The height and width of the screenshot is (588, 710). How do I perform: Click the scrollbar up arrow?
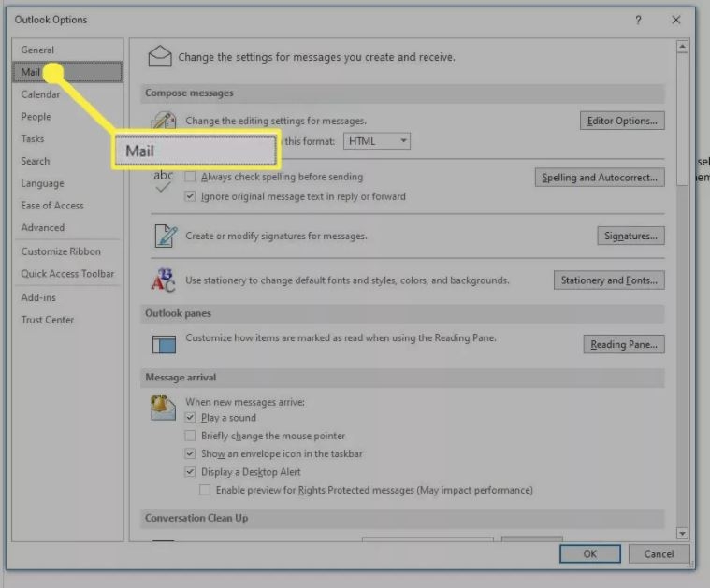coord(682,47)
